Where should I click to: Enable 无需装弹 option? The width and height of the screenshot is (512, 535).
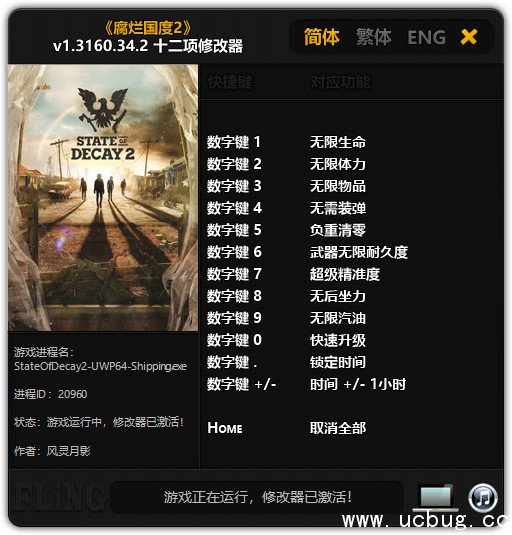point(338,208)
